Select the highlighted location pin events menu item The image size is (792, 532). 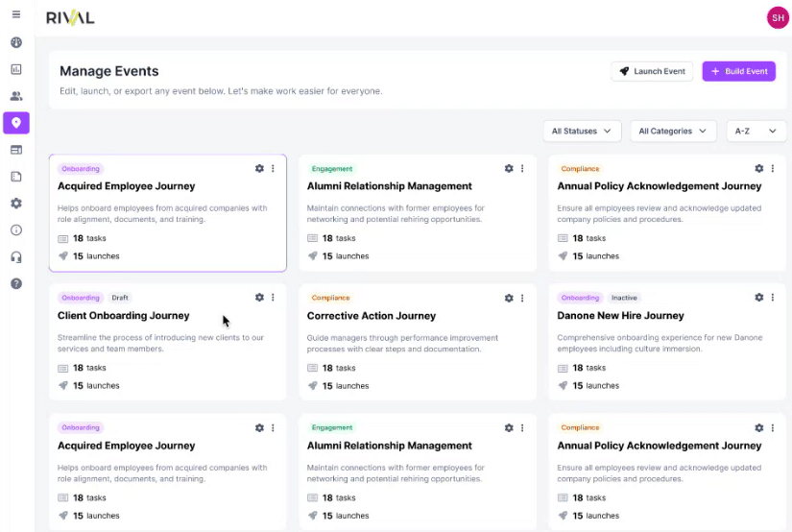[x=16, y=123]
